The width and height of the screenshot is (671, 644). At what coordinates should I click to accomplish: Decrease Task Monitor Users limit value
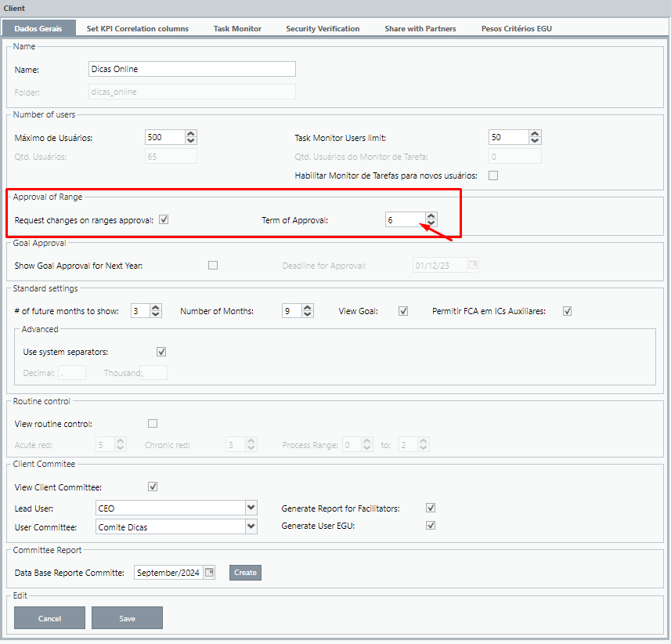[535, 141]
